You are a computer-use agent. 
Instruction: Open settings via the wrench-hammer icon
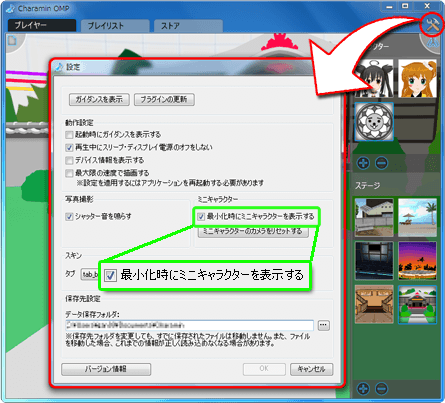point(432,24)
